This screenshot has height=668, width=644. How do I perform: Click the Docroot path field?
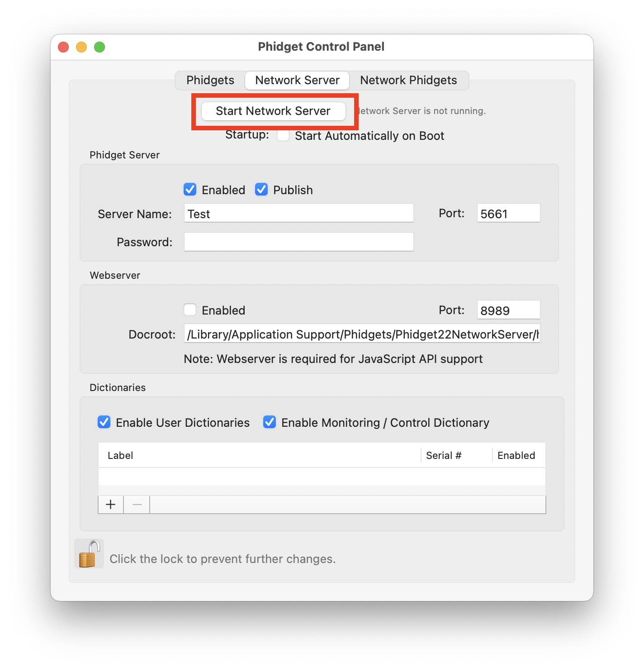(362, 334)
